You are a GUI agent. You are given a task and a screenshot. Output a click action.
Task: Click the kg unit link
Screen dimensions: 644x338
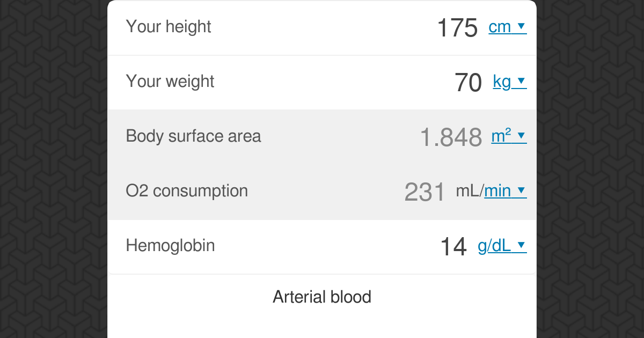502,82
